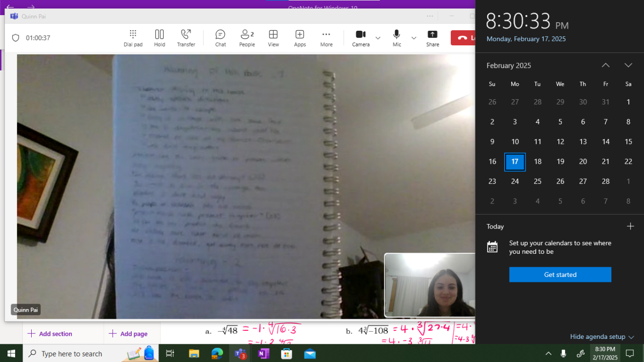Show the People participants list

coord(247,38)
